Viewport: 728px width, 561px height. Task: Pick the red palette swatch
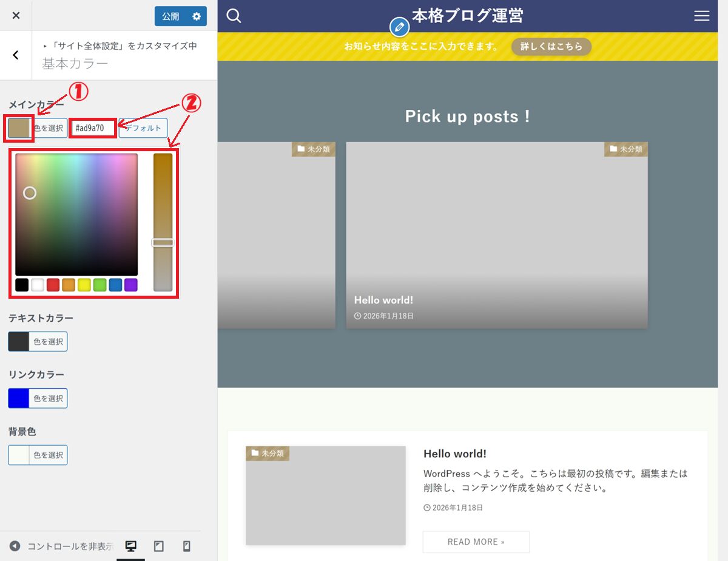pyautogui.click(x=53, y=285)
